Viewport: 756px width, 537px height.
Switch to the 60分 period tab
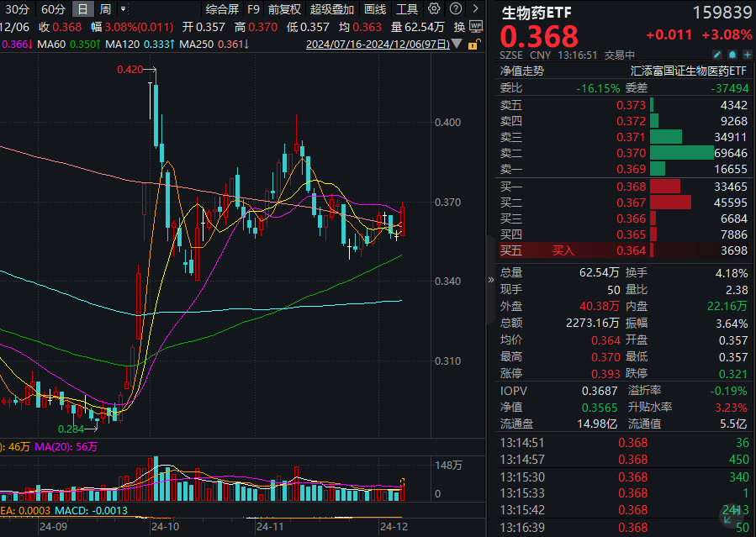click(53, 9)
